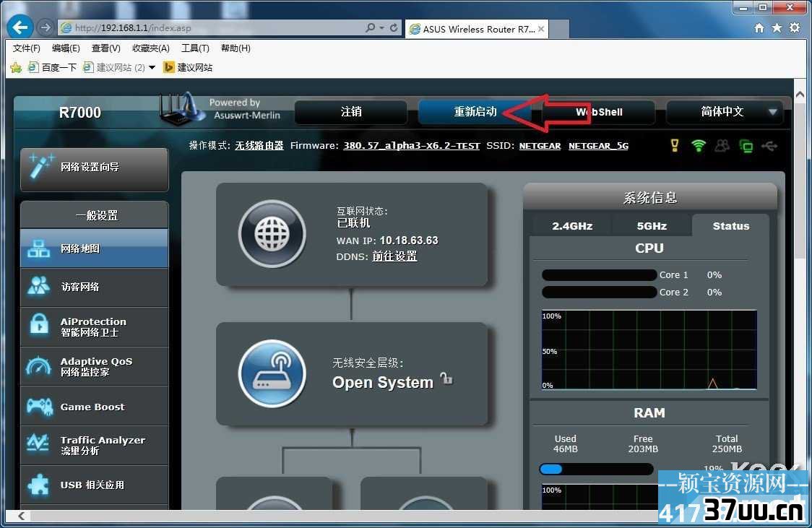Switch to the Status tab
The height and width of the screenshot is (528, 812).
[x=730, y=225]
